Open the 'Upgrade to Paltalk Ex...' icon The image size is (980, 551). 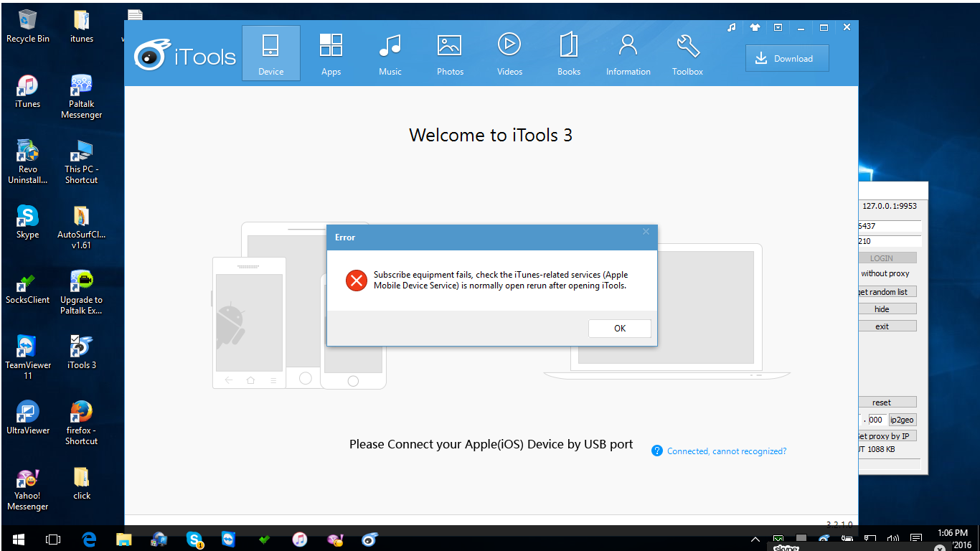[82, 293]
